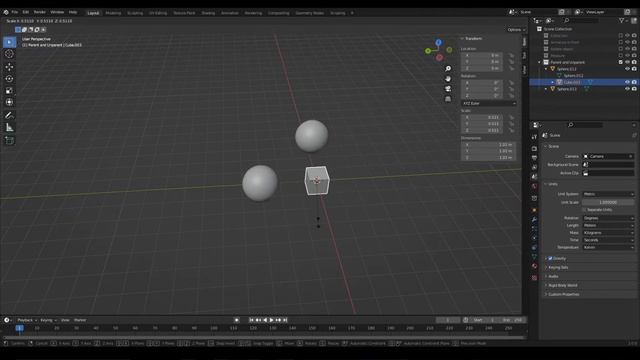
Task: Toggle visibility eye for Sphere.012
Action: click(x=627, y=69)
